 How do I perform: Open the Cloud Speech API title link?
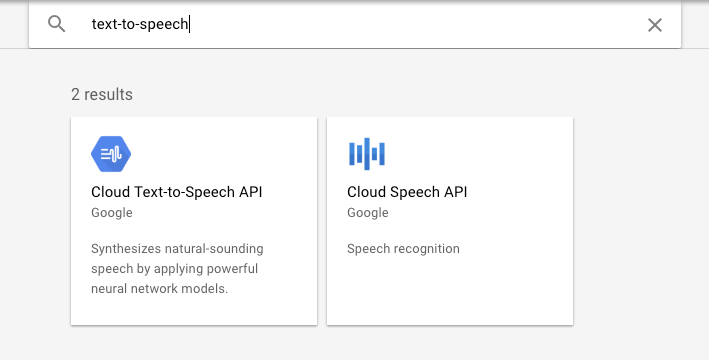coord(407,192)
